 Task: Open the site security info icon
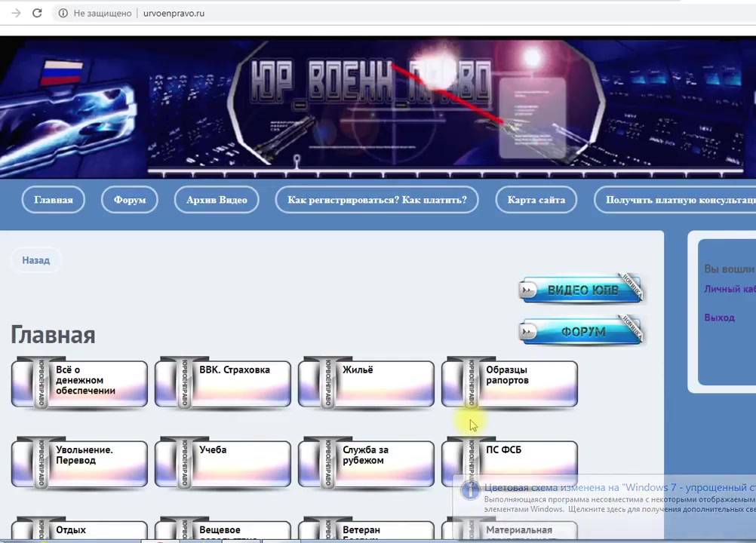click(x=63, y=13)
